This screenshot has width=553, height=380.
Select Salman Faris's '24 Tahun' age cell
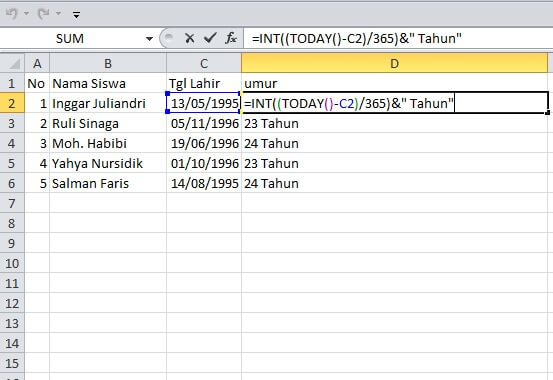[x=395, y=183]
